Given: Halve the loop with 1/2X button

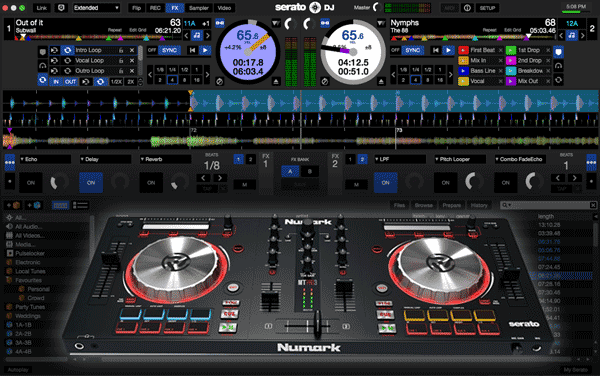Looking at the screenshot, I should [116, 81].
